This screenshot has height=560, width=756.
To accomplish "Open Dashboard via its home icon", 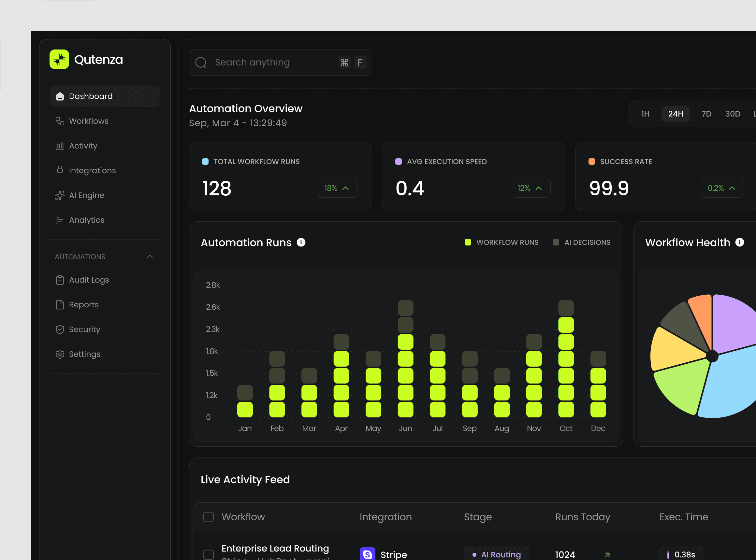I will (60, 96).
